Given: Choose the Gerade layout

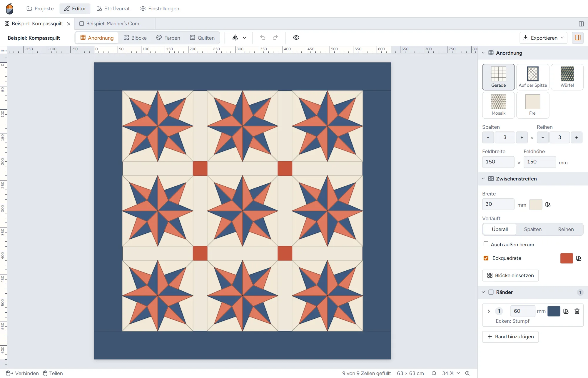Looking at the screenshot, I should click(x=499, y=77).
